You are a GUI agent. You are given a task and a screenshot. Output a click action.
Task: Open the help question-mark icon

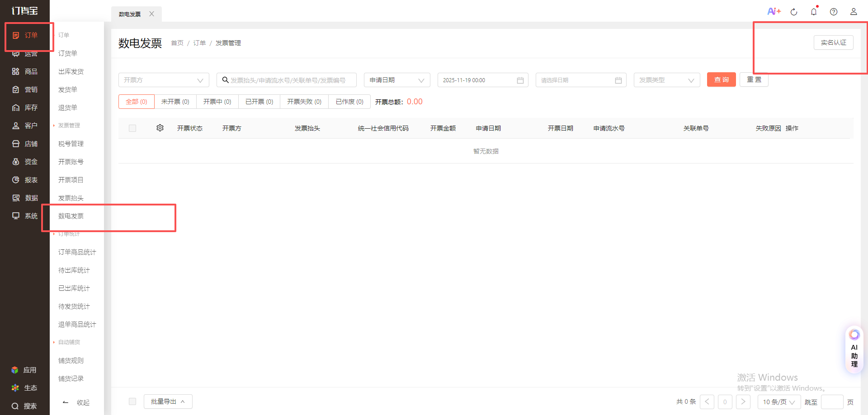coord(834,12)
